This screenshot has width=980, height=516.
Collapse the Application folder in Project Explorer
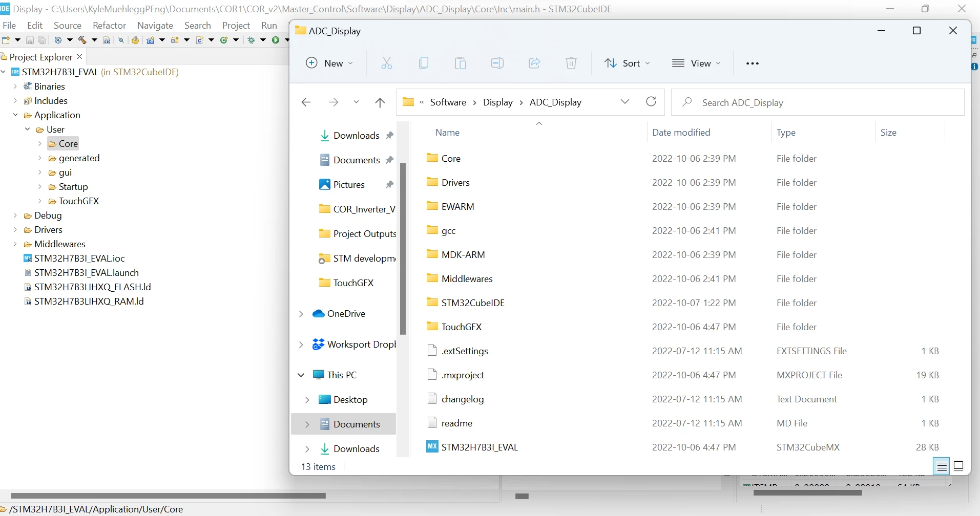[x=15, y=115]
